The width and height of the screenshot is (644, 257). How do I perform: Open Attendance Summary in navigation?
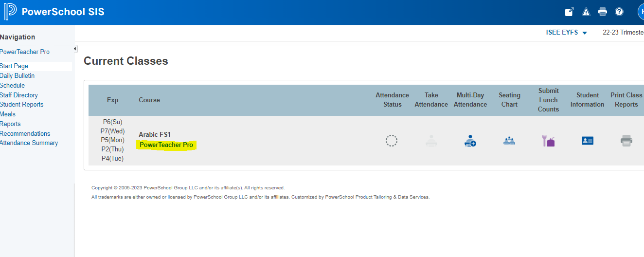pos(29,143)
